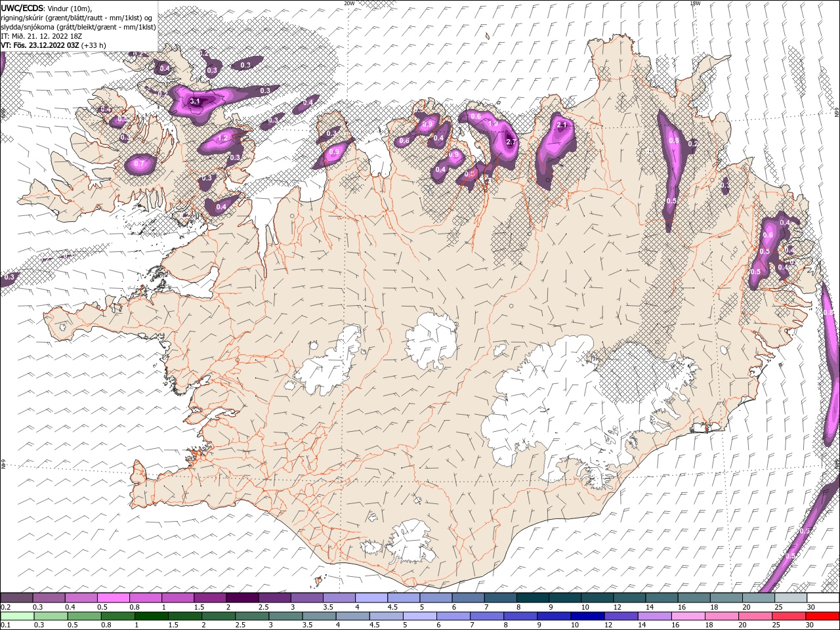Viewport: 840px width, 630px height.
Task: Click top-row light blue swatch between 4 and 4.5
Action: tap(371, 598)
